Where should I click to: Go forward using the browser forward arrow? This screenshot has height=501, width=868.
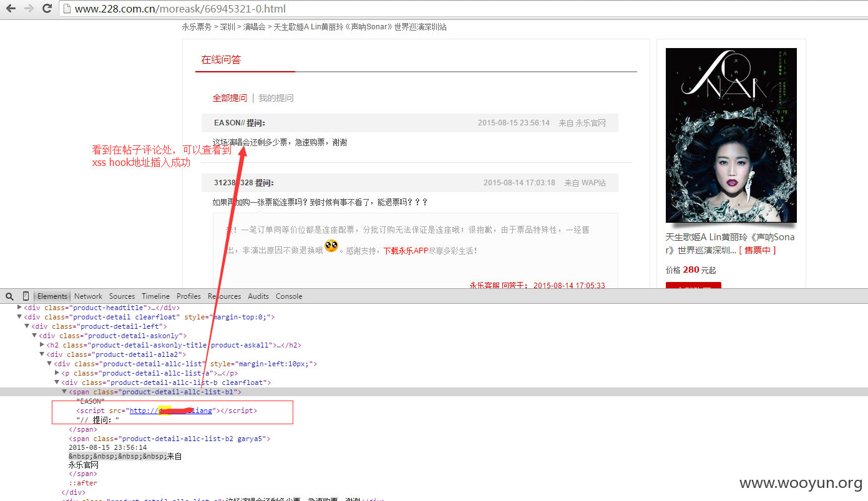(x=29, y=9)
